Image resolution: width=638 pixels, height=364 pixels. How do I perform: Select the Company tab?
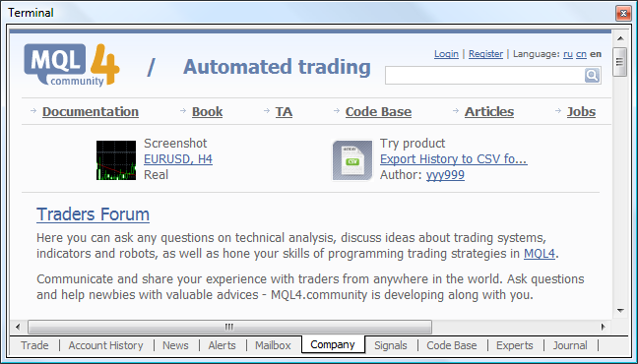(x=333, y=344)
